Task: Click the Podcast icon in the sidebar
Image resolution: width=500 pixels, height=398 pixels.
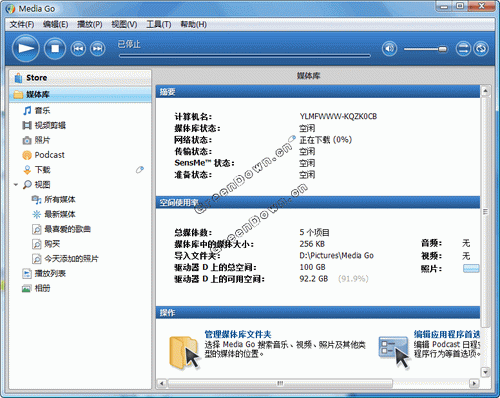Action: 27,155
